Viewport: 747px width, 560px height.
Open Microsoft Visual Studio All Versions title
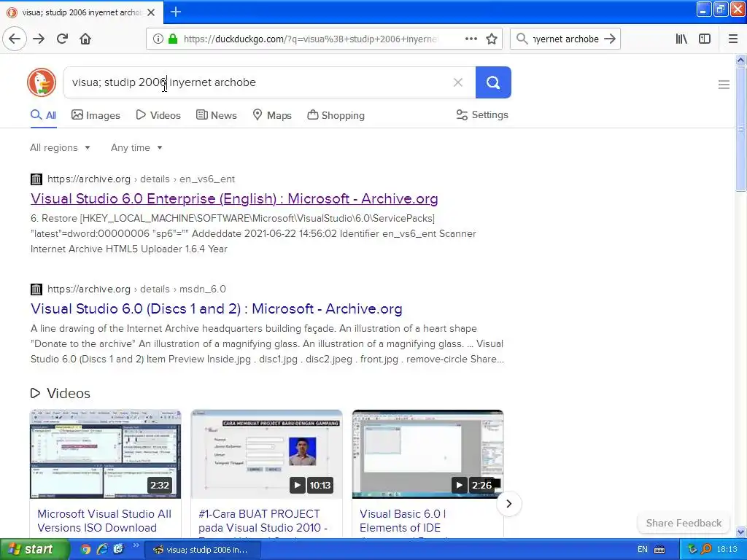point(104,521)
